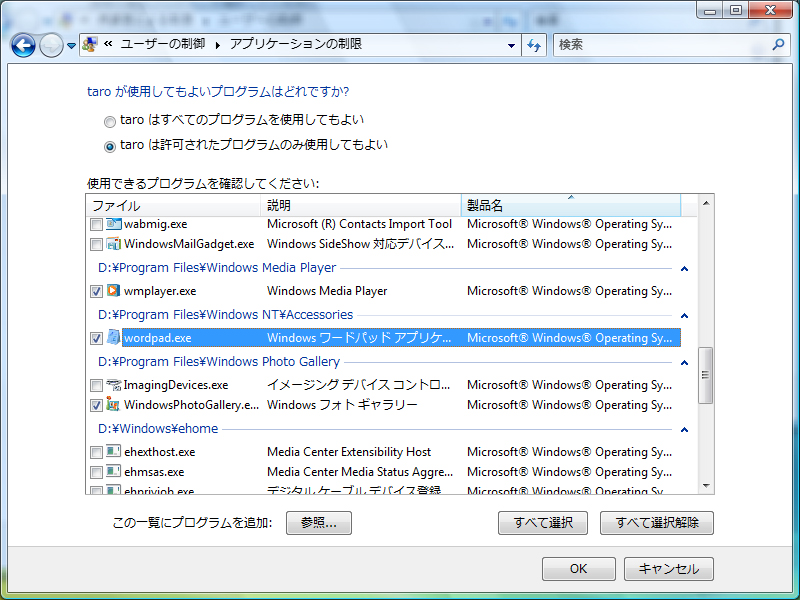
Task: Select 'taro はすべてのプログラムを使用してもよい' radio button
Action: click(x=110, y=122)
